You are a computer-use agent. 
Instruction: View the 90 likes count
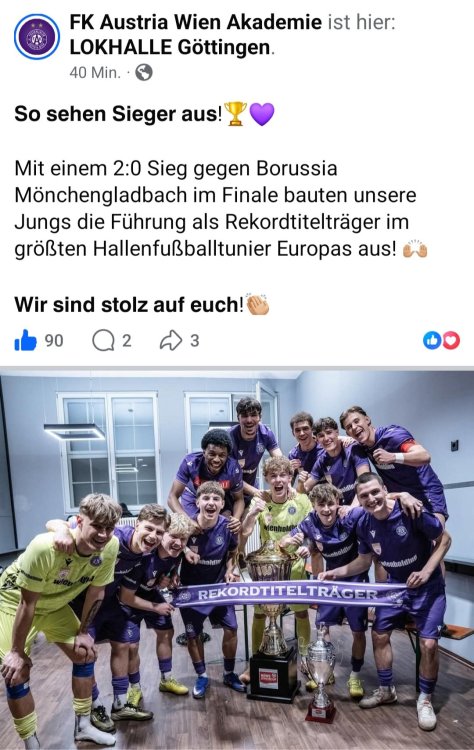[x=54, y=341]
